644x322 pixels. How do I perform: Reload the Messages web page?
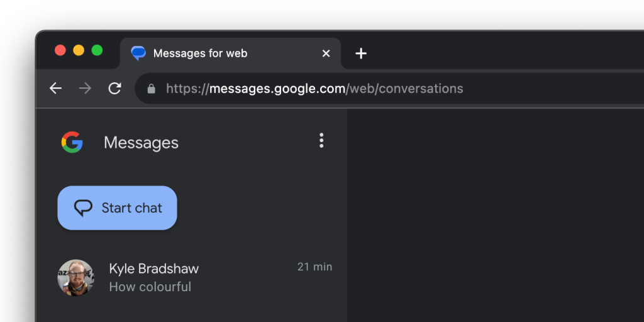pos(114,89)
